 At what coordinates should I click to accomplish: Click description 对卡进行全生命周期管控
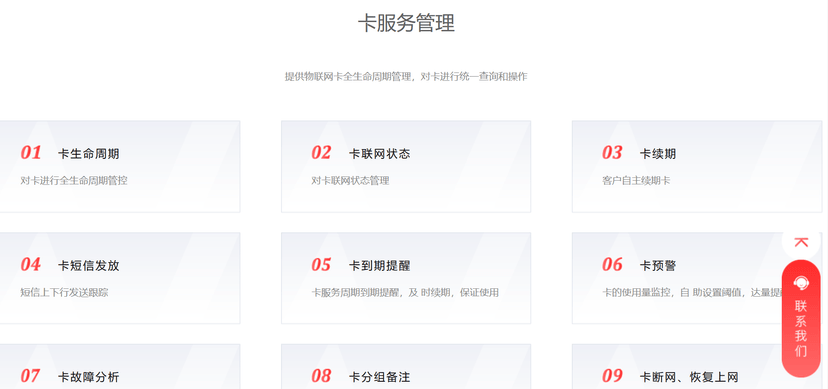click(x=74, y=181)
